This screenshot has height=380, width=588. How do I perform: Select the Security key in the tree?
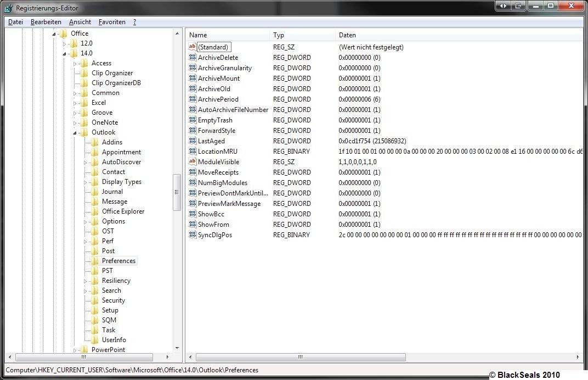click(x=113, y=300)
